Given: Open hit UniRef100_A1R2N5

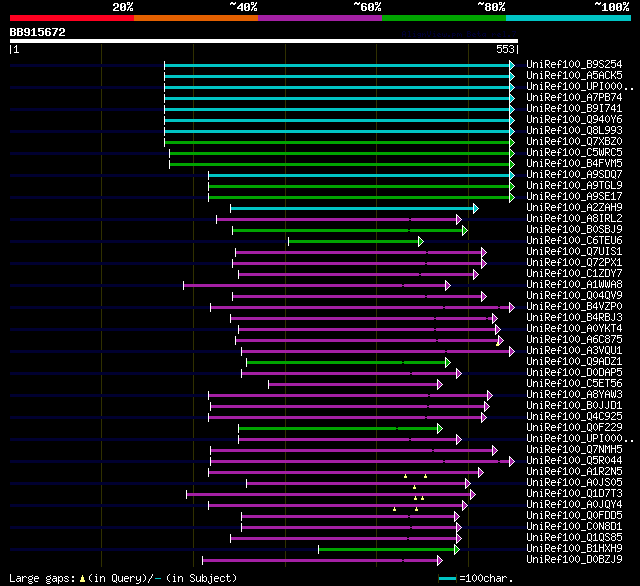Looking at the screenshot, I should pos(574,472).
